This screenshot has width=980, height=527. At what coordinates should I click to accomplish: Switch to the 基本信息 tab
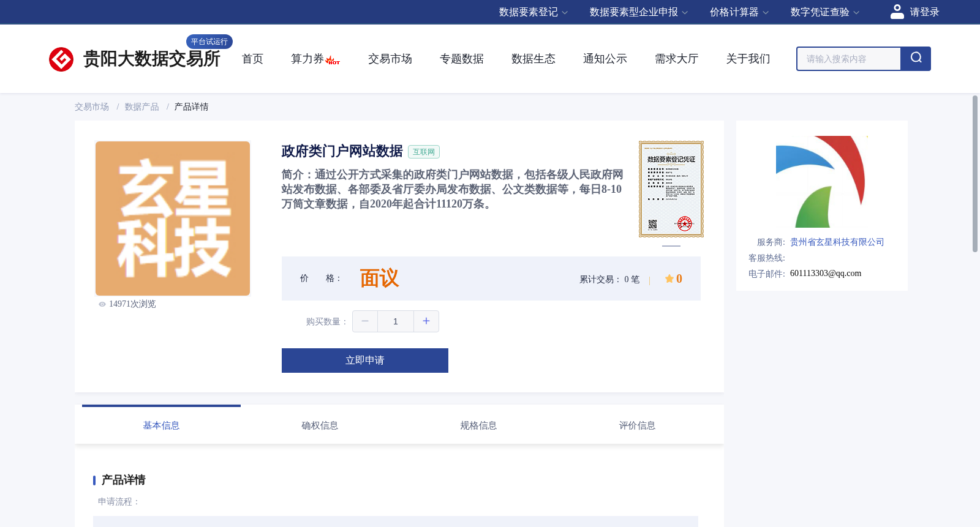(x=161, y=425)
